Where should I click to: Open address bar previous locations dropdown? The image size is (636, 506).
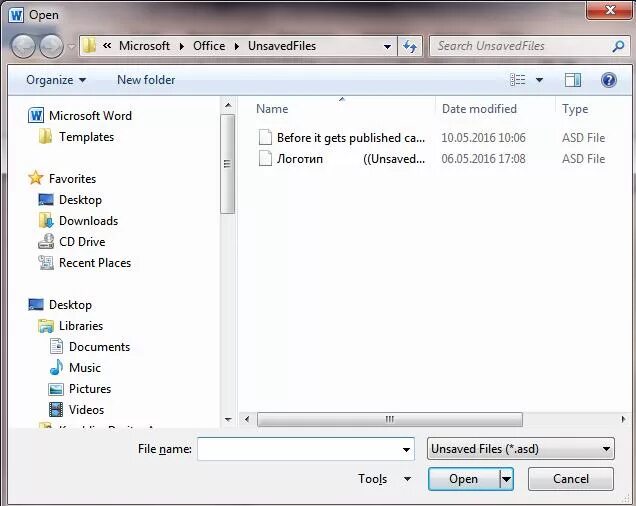click(x=387, y=46)
